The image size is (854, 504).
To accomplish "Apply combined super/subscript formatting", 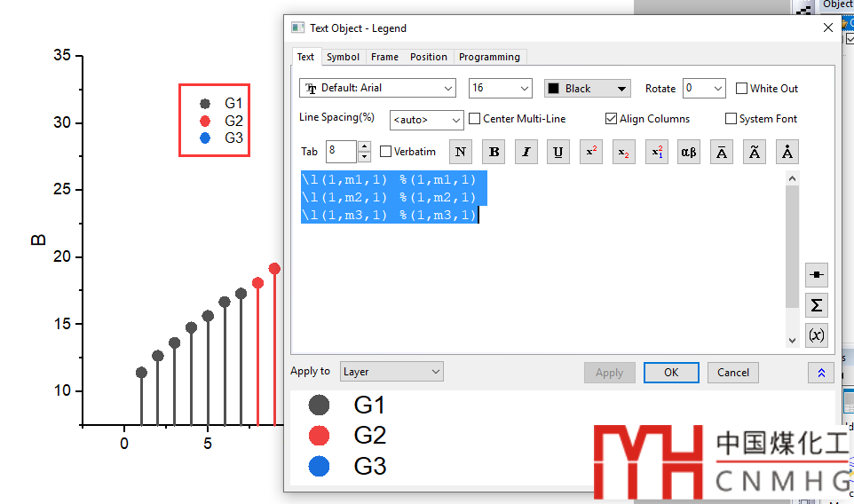I will pyautogui.click(x=656, y=152).
